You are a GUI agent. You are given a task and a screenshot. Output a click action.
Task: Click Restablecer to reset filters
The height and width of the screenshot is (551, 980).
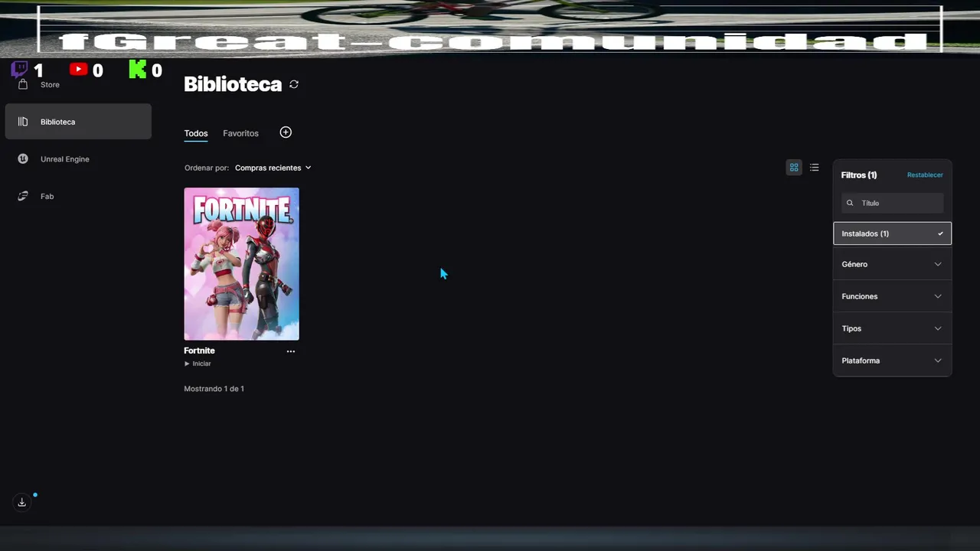point(925,175)
